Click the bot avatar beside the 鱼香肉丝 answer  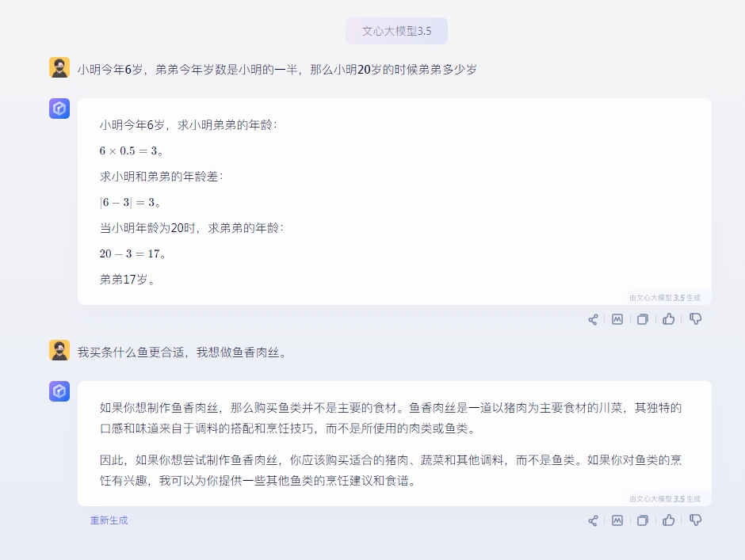click(x=59, y=391)
